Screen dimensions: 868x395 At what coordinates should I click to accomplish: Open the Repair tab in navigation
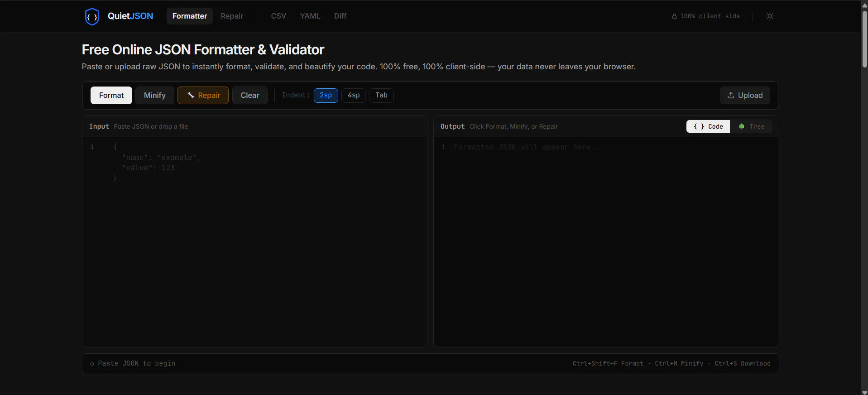point(232,16)
